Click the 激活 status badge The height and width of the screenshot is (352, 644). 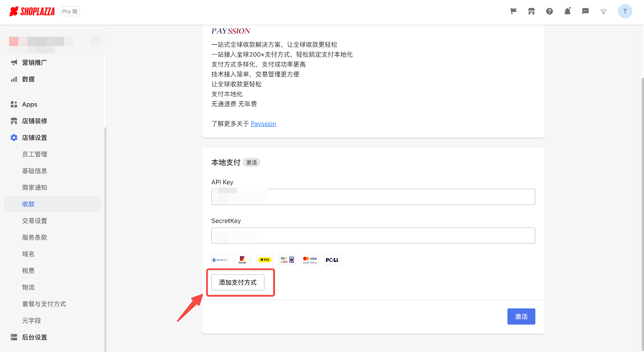coord(252,163)
